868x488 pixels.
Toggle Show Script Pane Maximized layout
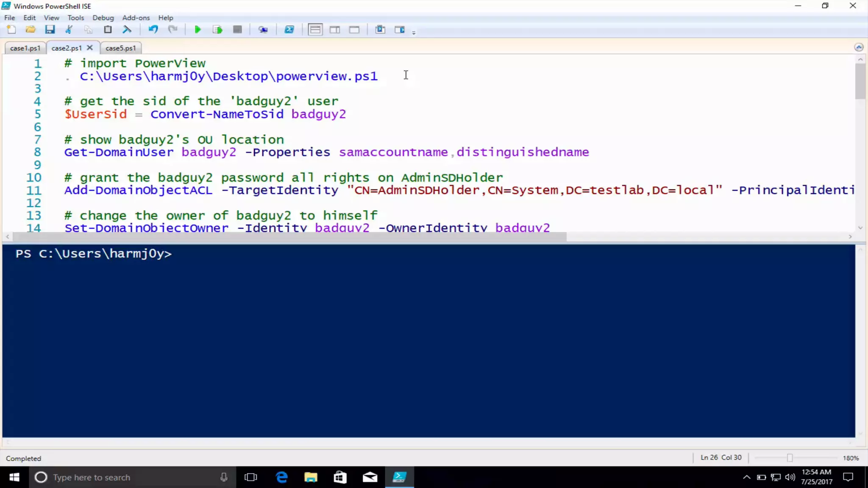[x=354, y=30]
